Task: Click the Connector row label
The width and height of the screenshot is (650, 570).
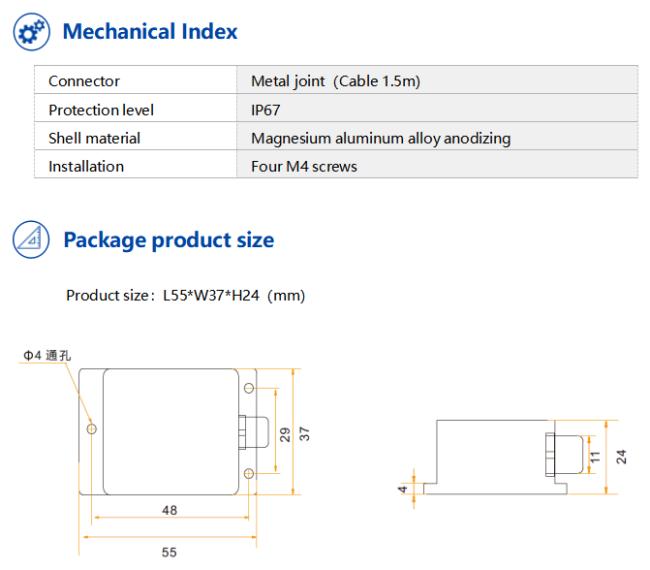Action: (84, 81)
